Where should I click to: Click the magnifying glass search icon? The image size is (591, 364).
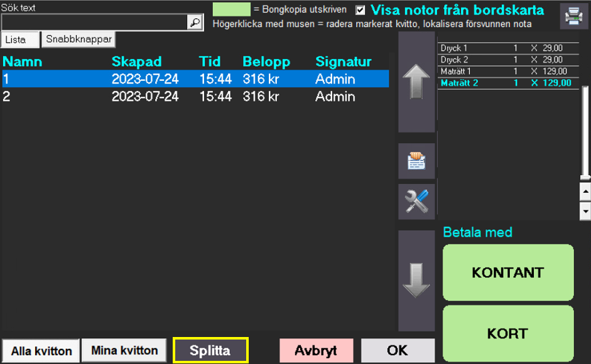pyautogui.click(x=195, y=22)
